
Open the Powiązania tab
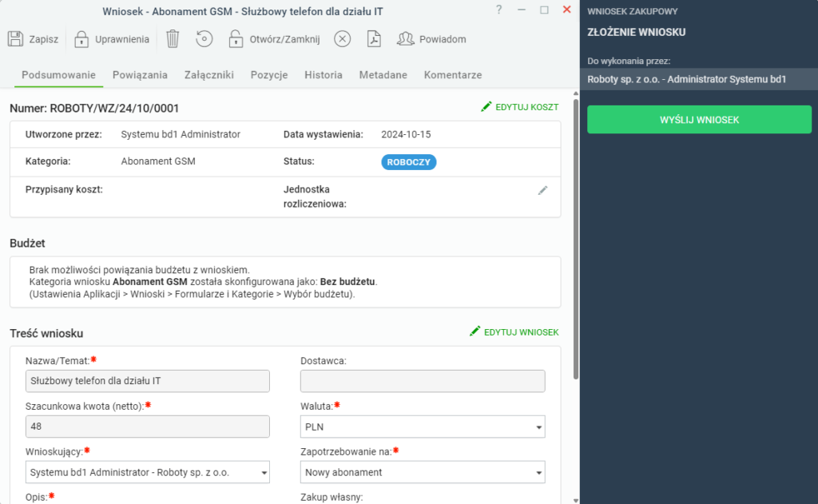click(x=140, y=75)
